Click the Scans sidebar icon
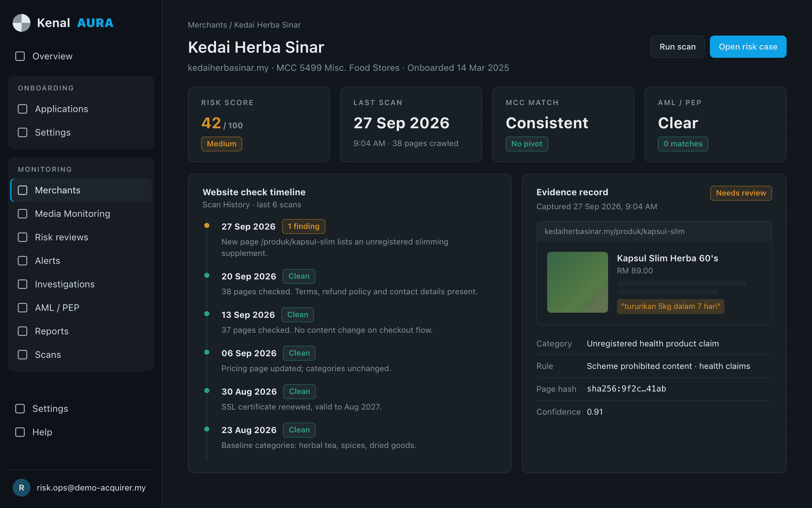 23,355
